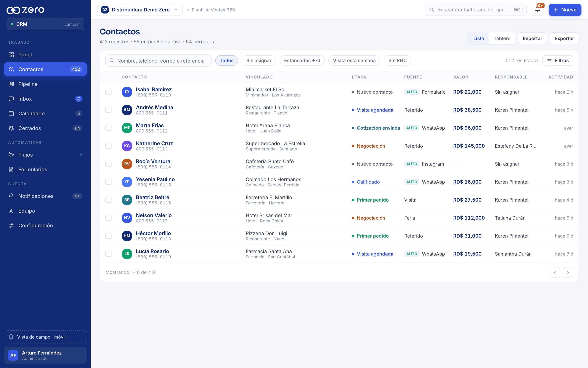Open the Equipo person icon
The height and width of the screenshot is (368, 588).
(x=11, y=211)
